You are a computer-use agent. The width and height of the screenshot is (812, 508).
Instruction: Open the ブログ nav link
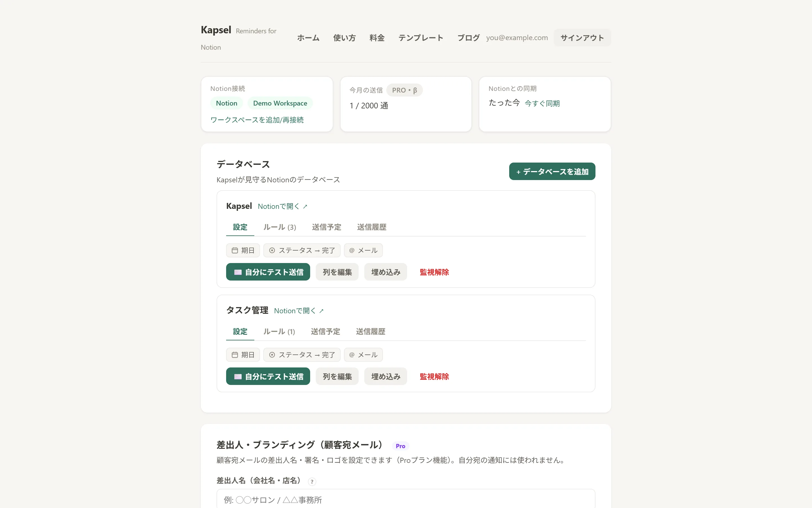(468, 38)
